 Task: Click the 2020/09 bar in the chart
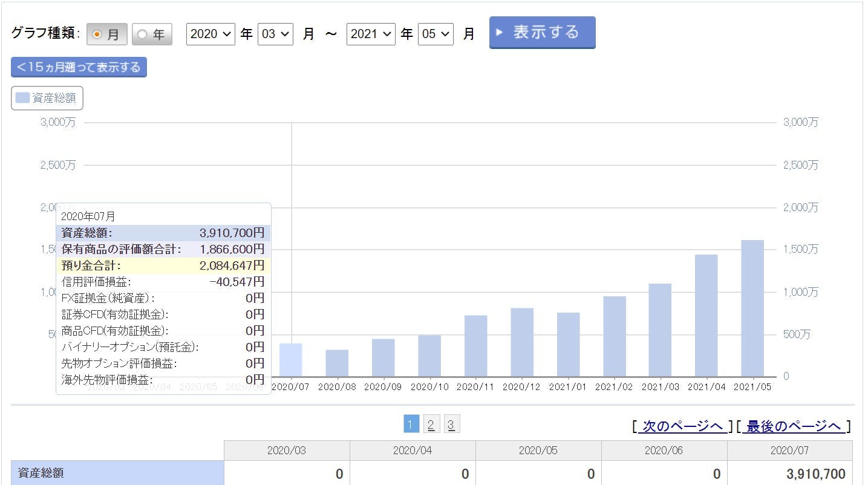tap(383, 357)
